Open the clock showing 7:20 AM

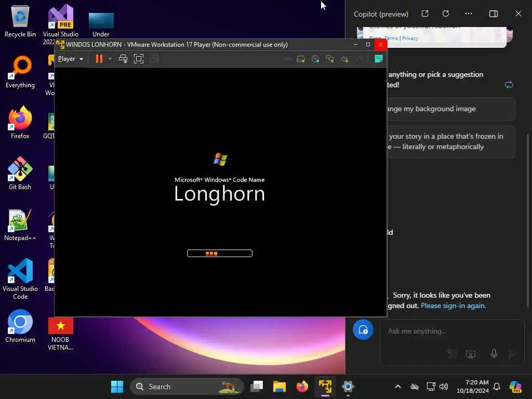tap(473, 387)
